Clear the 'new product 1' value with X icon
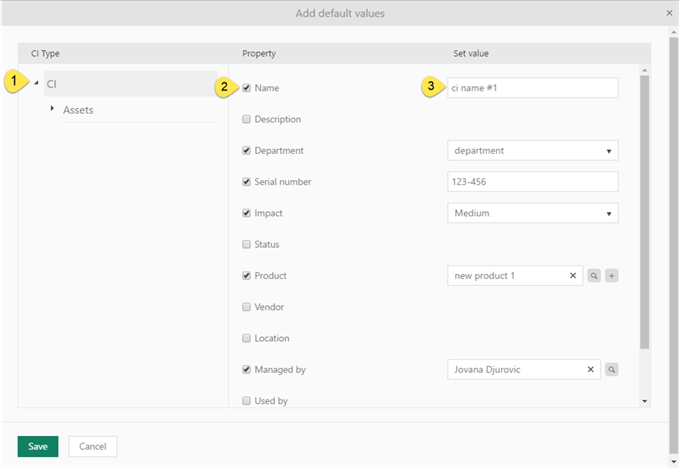The height and width of the screenshot is (468, 679). pos(573,276)
